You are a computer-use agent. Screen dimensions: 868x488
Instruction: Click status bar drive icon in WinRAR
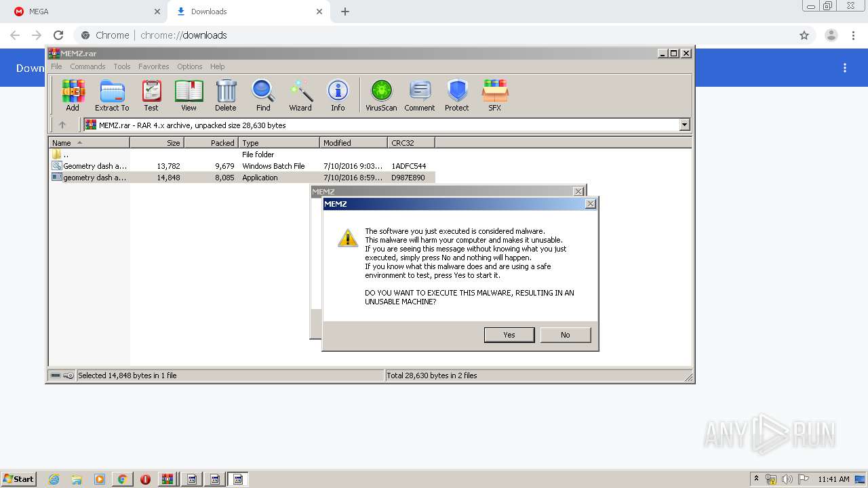tap(56, 375)
